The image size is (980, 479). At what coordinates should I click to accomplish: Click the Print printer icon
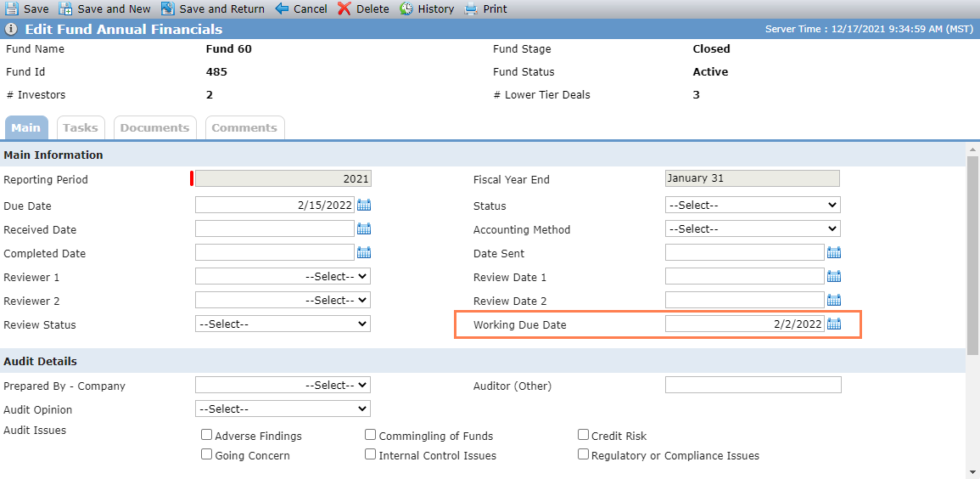click(x=471, y=8)
